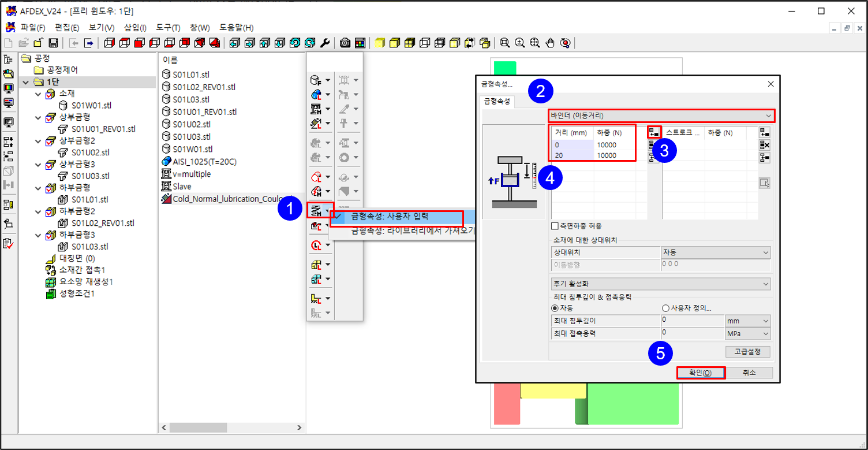This screenshot has height=450, width=868.
Task: Select the 공정제어 tree item
Action: point(62,70)
